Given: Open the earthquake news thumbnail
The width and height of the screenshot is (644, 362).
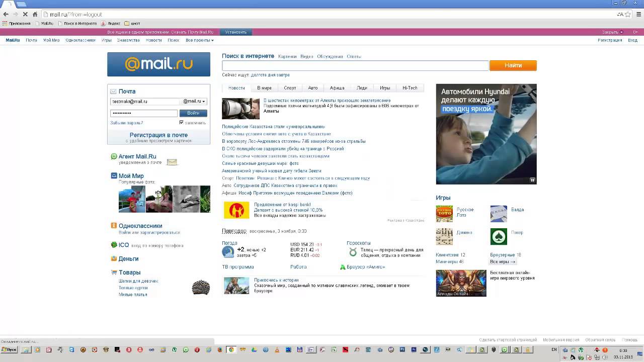Looking at the screenshot, I should (241, 108).
